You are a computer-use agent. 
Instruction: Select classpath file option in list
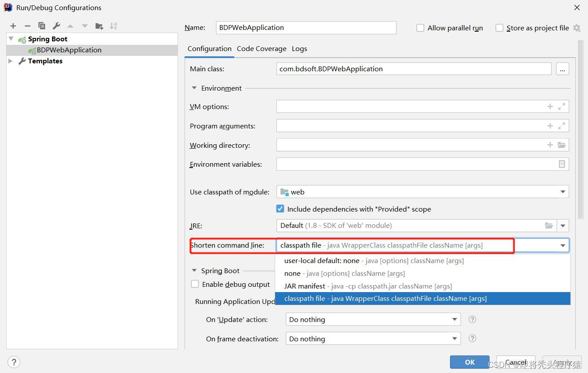coord(423,299)
